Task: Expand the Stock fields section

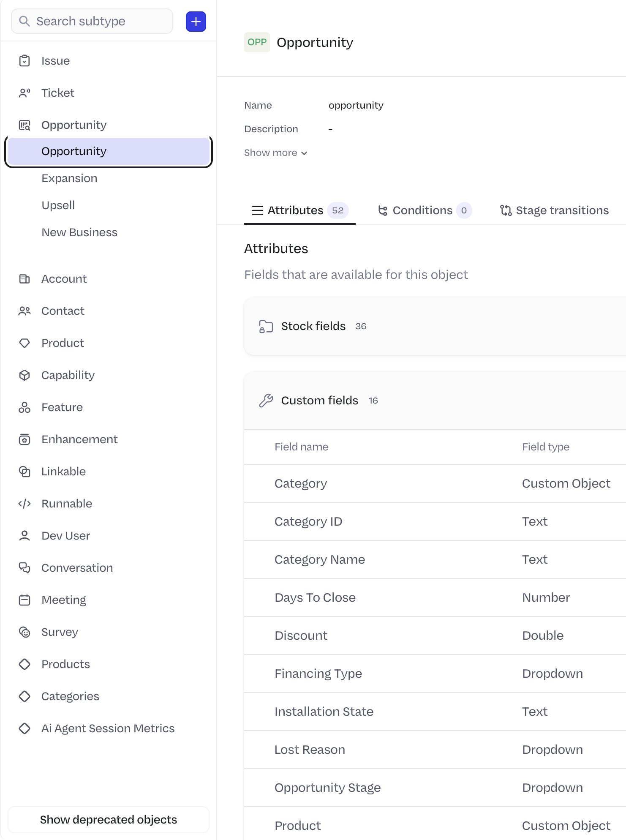Action: coord(435,326)
